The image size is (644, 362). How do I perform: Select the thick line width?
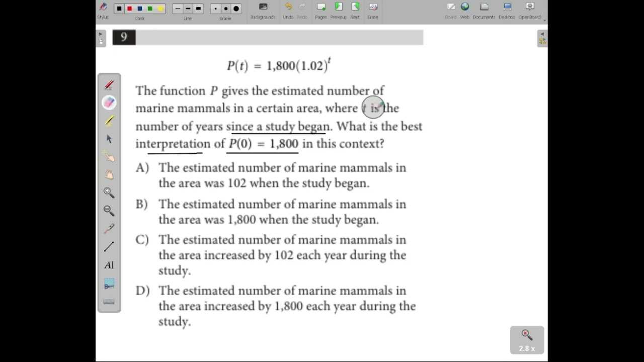198,9
